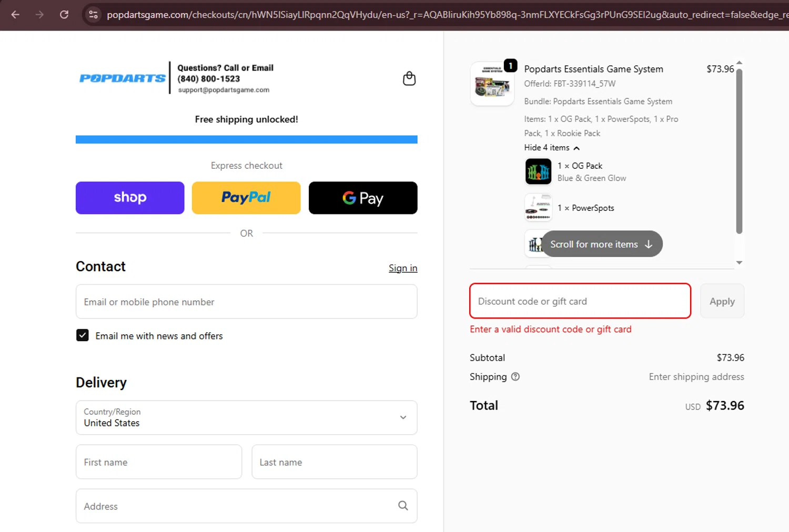Click the Scroll for more items button
The image size is (789, 532).
click(x=602, y=244)
